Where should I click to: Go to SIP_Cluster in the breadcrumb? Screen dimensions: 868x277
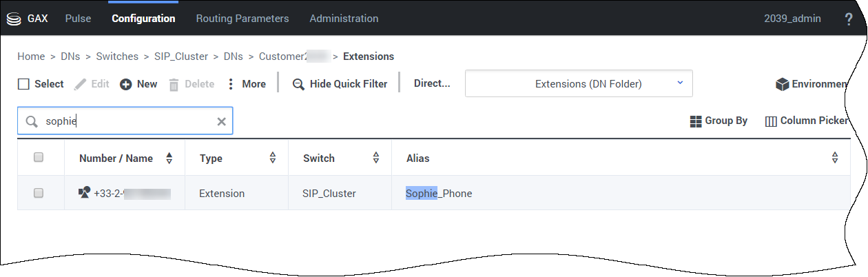pos(181,57)
